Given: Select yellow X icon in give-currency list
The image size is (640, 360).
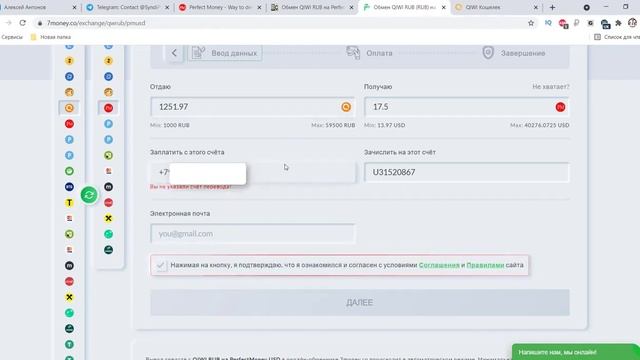Looking at the screenshot, I should coord(69,297).
